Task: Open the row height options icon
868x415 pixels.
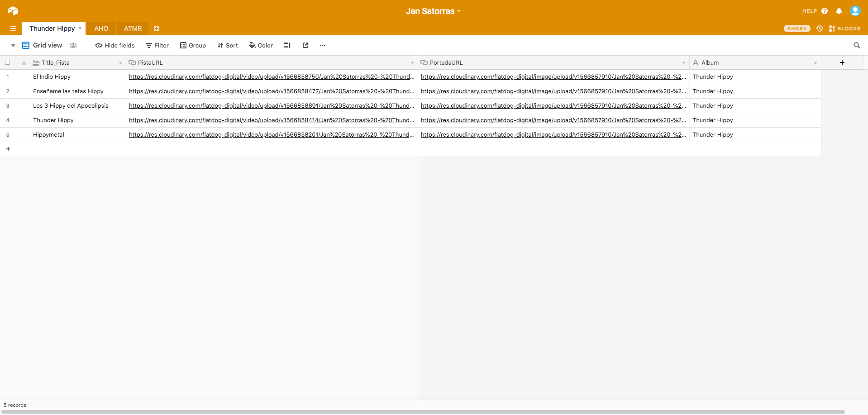Action: [x=287, y=45]
